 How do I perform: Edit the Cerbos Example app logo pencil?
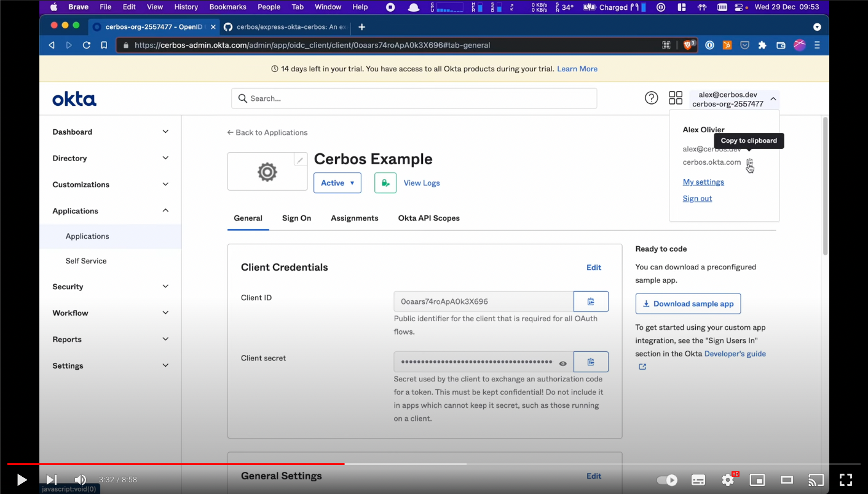coord(300,160)
